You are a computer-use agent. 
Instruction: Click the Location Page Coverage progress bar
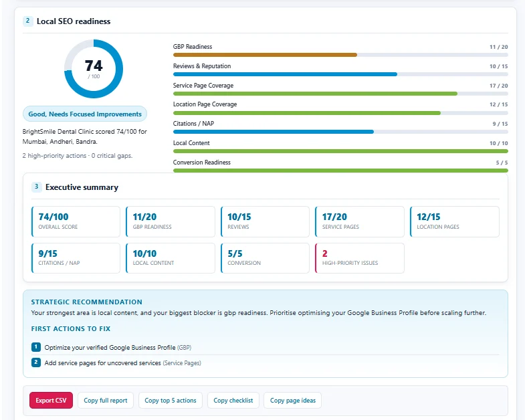pos(340,113)
